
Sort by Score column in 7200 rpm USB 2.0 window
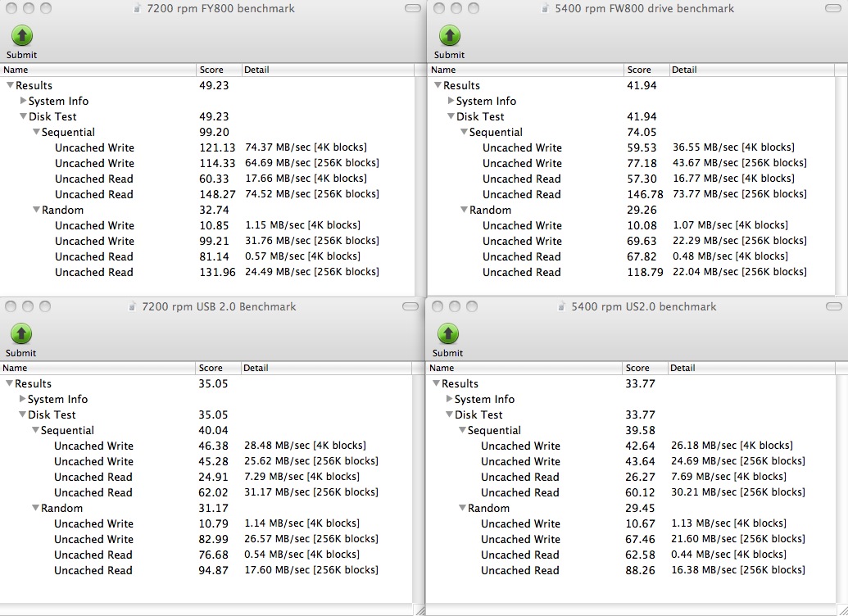(x=218, y=368)
